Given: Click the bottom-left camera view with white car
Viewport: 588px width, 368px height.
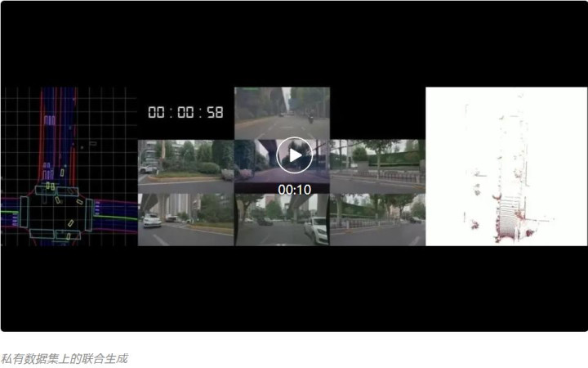Looking at the screenshot, I should [186, 220].
